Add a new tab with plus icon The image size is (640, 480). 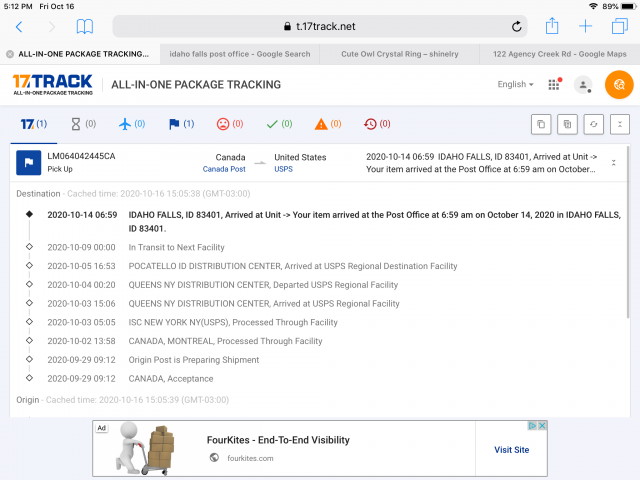tap(585, 27)
